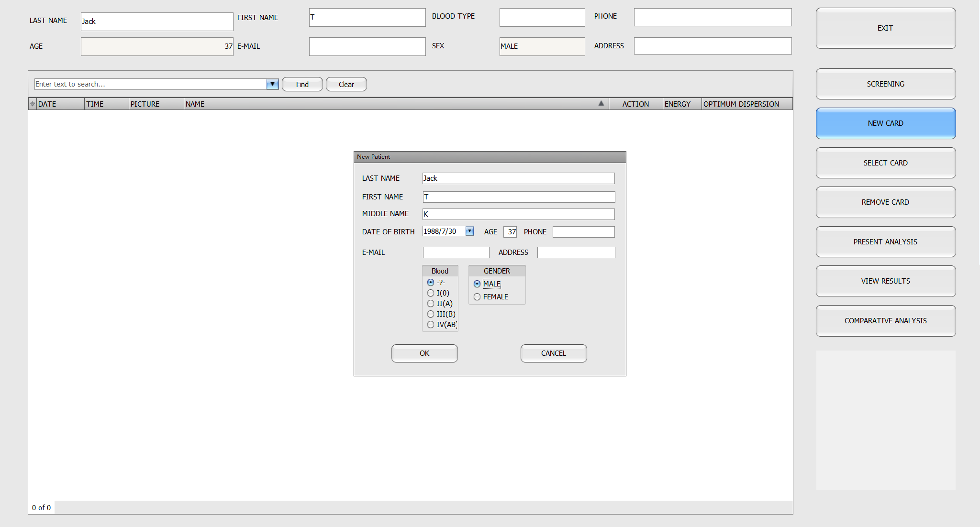Open the date of birth dropdown
980x527 pixels.
[469, 231]
